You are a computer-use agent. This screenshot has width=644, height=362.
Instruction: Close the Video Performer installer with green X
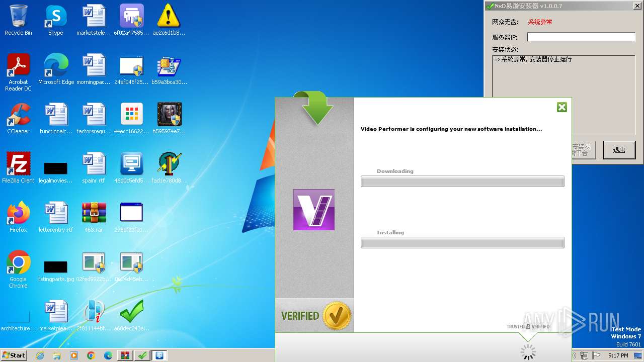click(562, 107)
